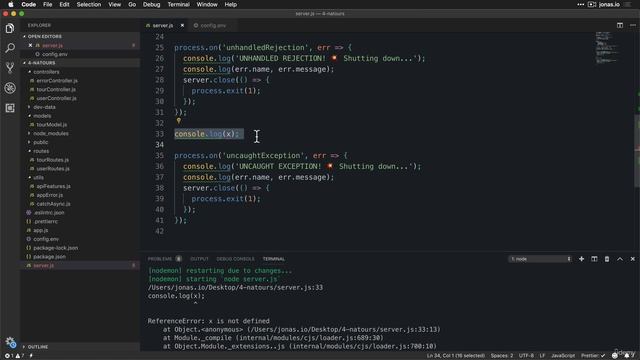The image size is (640, 360).
Task: Expand the node_modules folder
Action: (51, 133)
